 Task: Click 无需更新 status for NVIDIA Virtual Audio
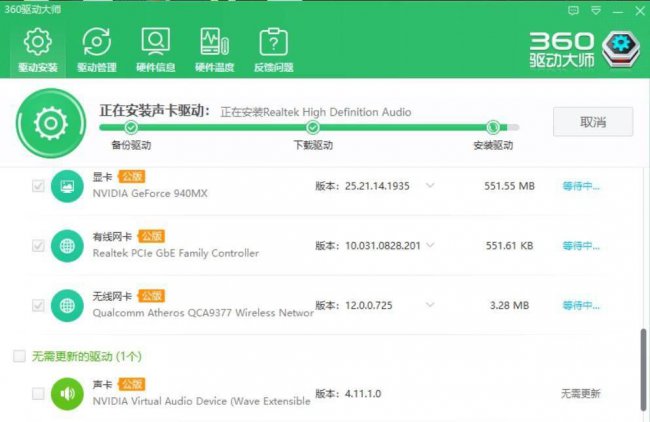click(580, 393)
